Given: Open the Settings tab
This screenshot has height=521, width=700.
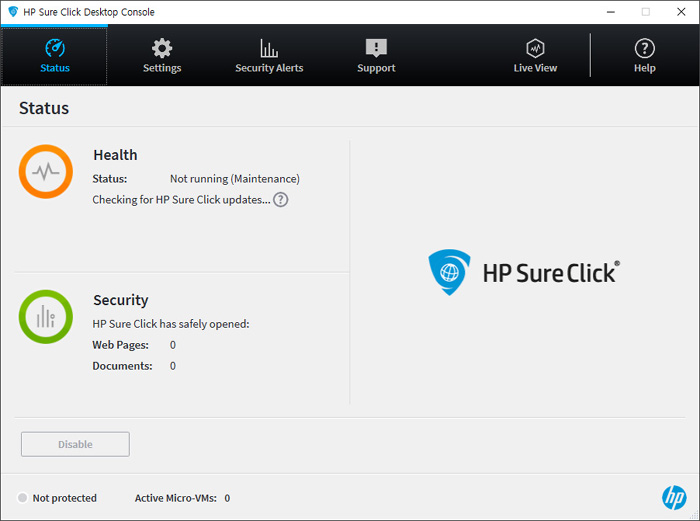Looking at the screenshot, I should [x=162, y=56].
